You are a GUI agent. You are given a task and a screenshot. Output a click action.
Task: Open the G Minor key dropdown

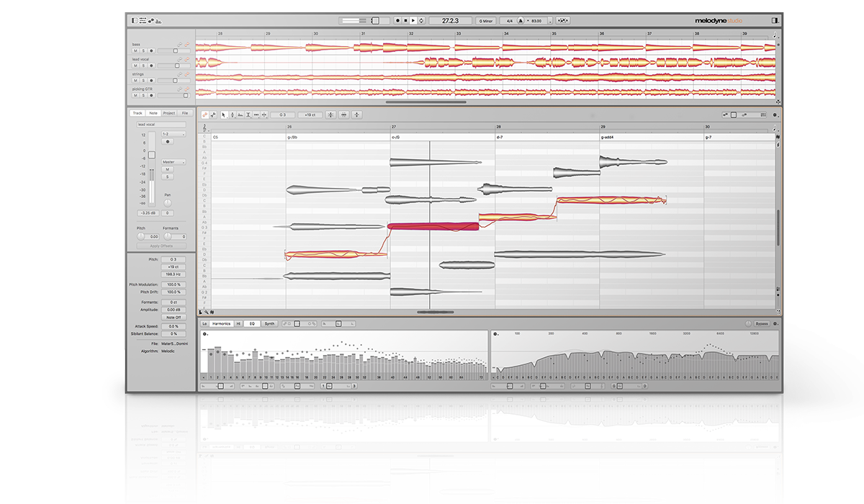click(x=486, y=21)
